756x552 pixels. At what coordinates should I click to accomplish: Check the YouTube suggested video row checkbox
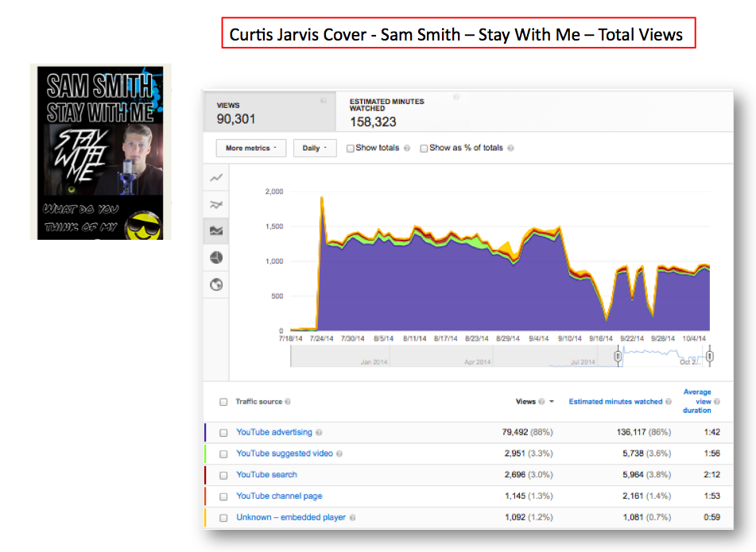click(x=223, y=454)
